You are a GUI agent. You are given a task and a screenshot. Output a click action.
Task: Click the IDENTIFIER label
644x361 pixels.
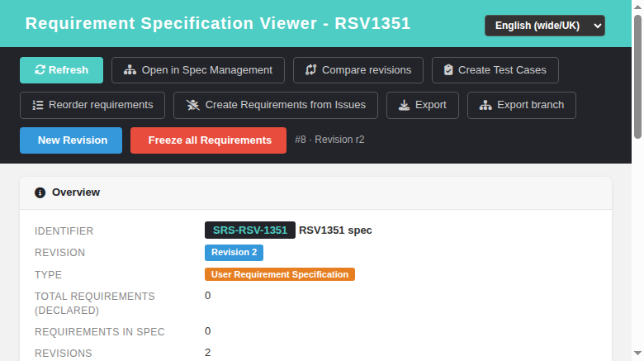64,231
